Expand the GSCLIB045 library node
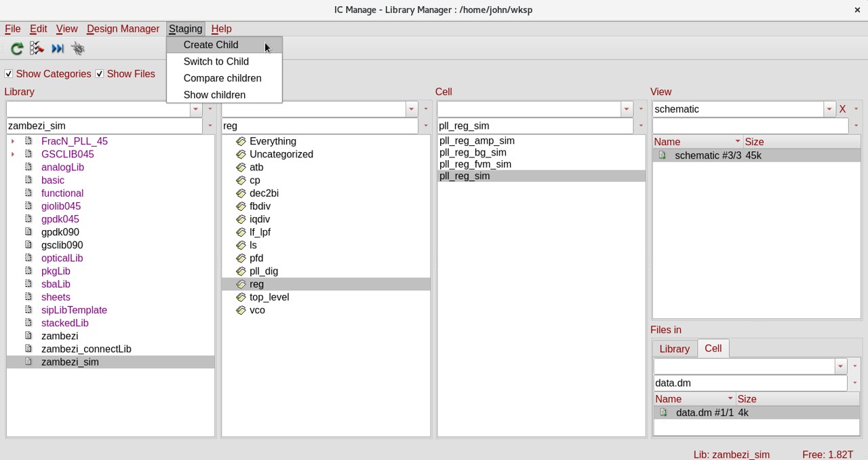Screen dimensions: 868x460 pos(13,154)
